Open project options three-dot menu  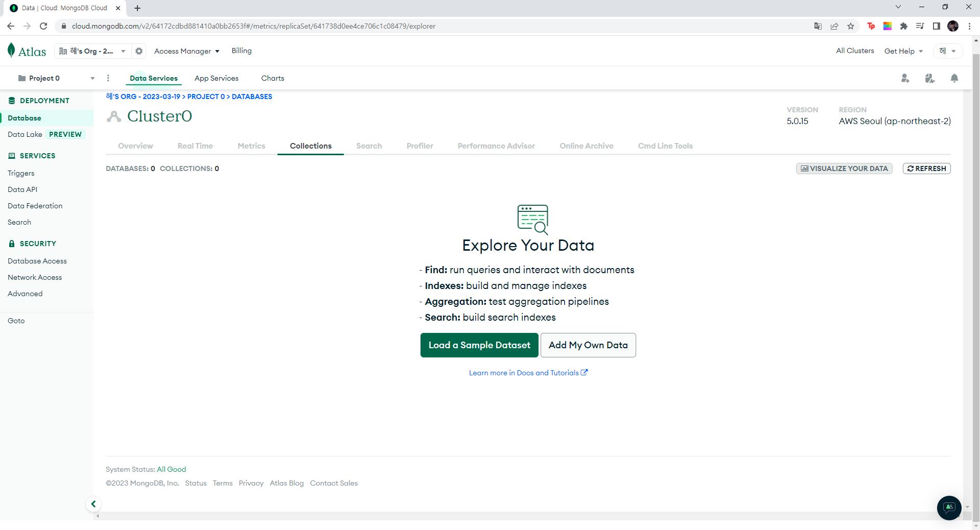(x=108, y=78)
